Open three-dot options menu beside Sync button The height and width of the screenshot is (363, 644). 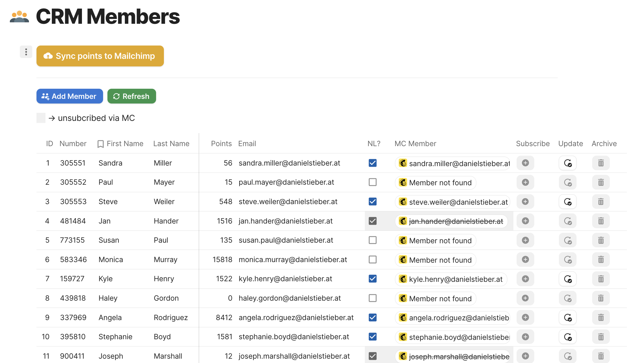pos(26,52)
